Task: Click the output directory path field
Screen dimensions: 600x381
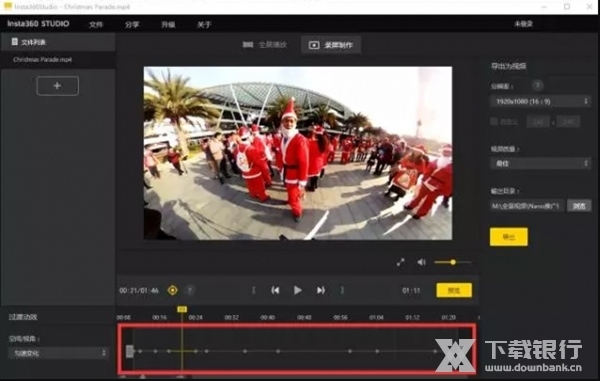Action: 527,206
